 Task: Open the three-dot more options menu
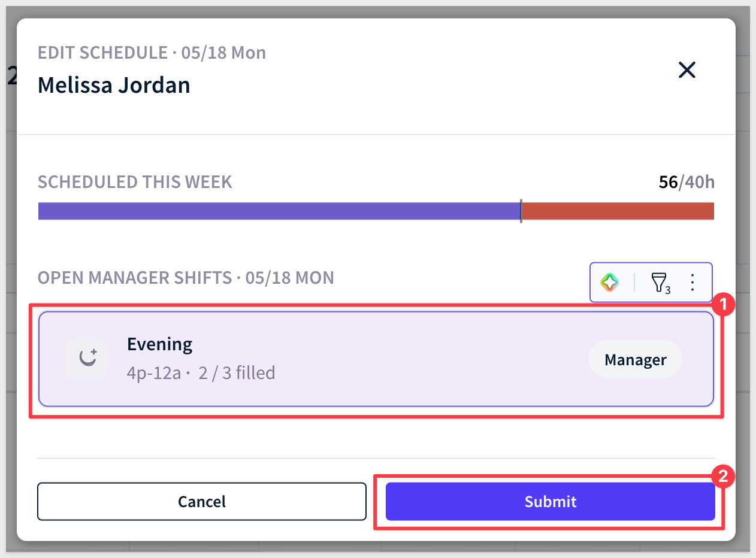click(693, 282)
